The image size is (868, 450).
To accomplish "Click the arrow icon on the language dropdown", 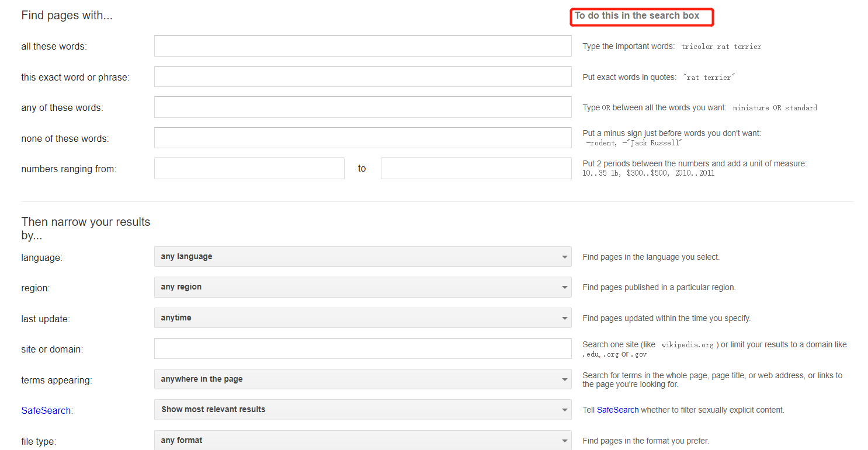I will [x=564, y=257].
